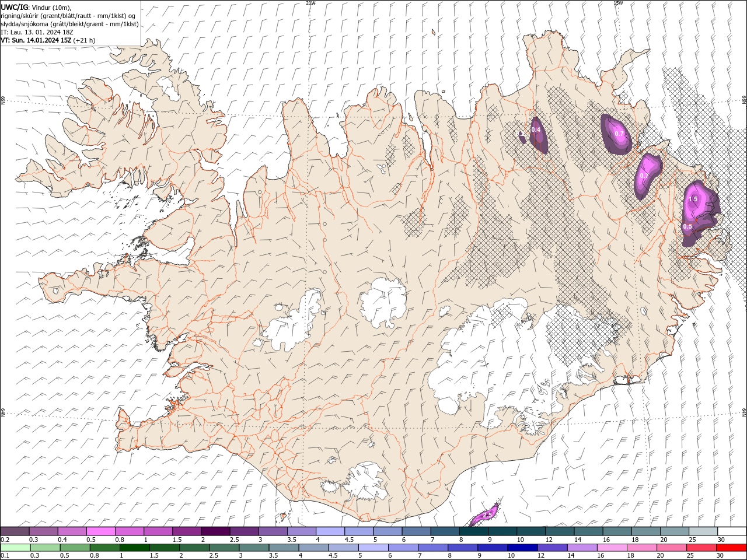Choose the 10–12 dark navy blue rain swatch
The width and height of the screenshot is (747, 560).
[x=522, y=548]
